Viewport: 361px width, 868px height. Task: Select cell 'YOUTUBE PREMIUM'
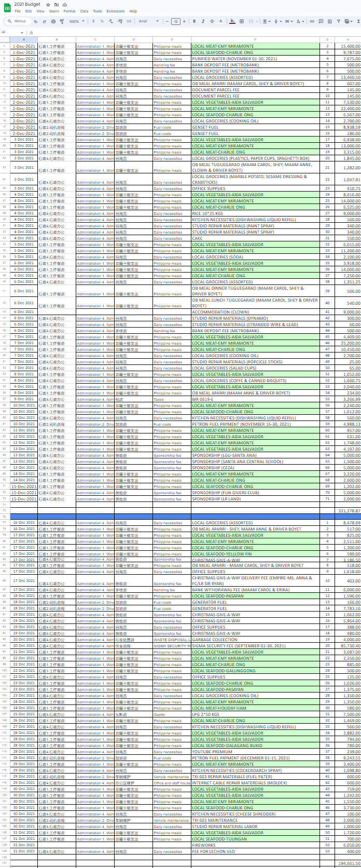[x=255, y=752]
